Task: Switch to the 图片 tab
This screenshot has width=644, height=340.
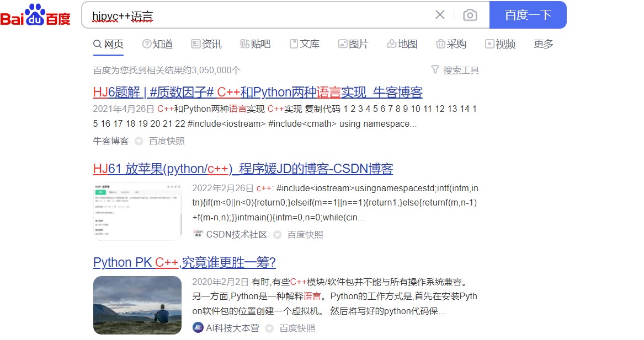Action: pyautogui.click(x=353, y=44)
